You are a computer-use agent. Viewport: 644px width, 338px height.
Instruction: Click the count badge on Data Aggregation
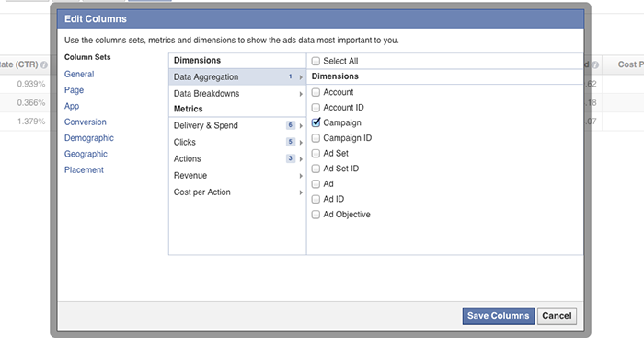point(291,76)
